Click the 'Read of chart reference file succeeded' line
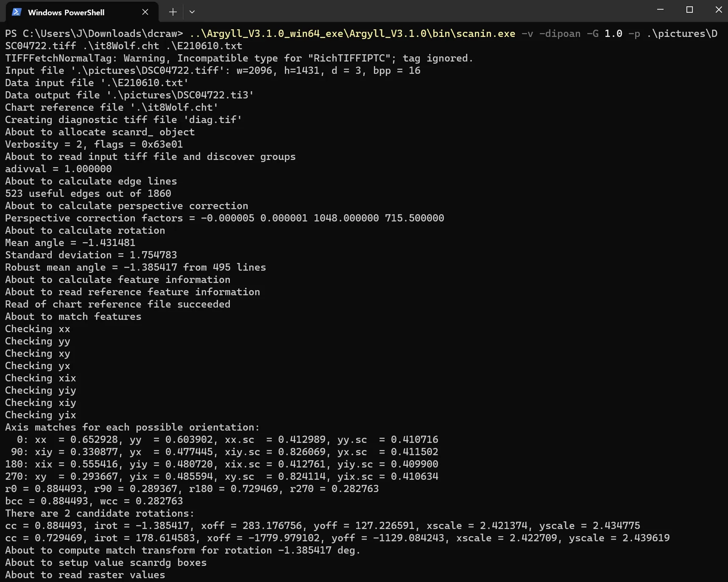This screenshot has width=728, height=582. pos(117,304)
